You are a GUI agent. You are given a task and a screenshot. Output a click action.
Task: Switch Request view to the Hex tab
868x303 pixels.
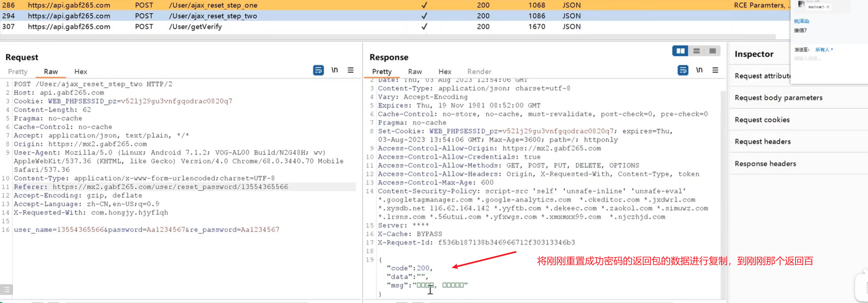[81, 71]
